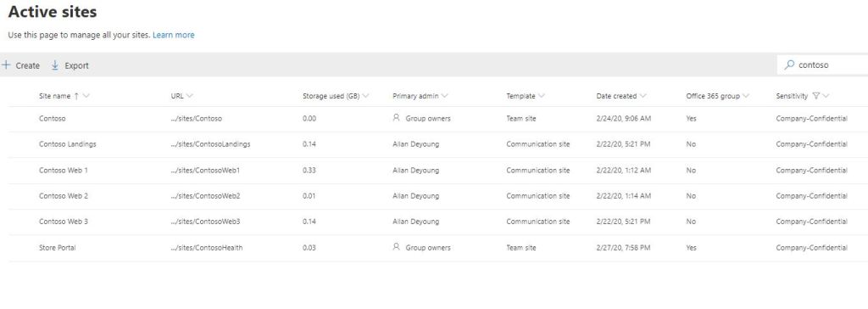Select the Contoso Landings site row

pyautogui.click(x=438, y=144)
